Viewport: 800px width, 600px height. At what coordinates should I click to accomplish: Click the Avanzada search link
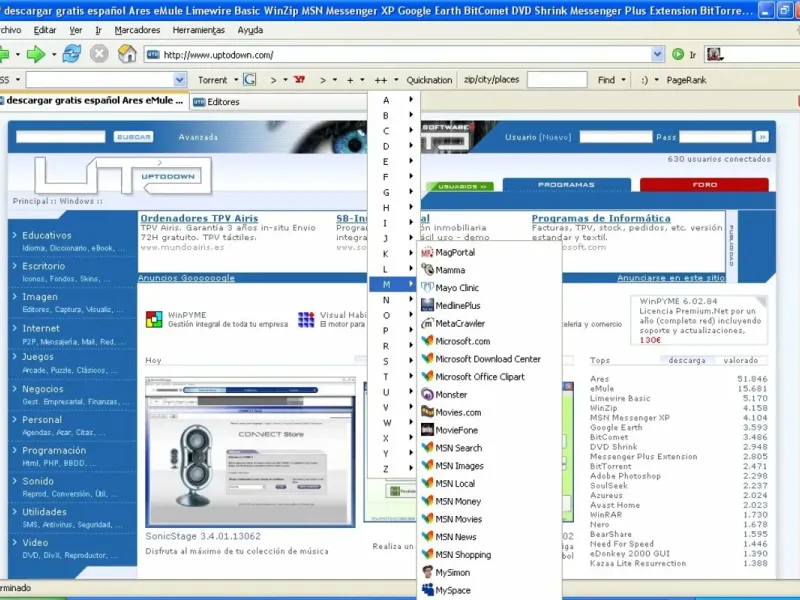(198, 137)
